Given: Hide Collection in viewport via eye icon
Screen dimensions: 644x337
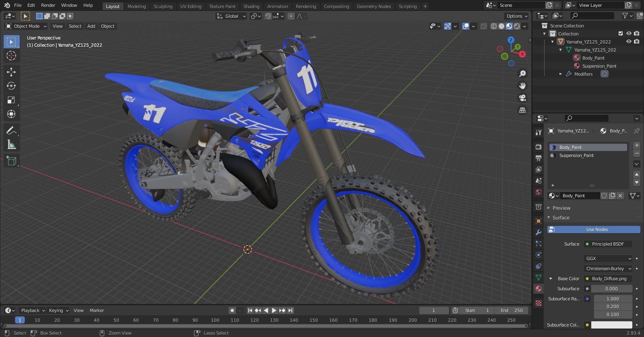Looking at the screenshot, I should (629, 33).
